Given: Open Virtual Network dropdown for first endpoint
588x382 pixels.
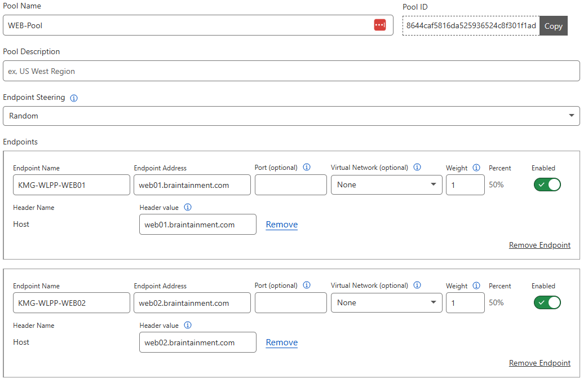Looking at the screenshot, I should coord(386,185).
